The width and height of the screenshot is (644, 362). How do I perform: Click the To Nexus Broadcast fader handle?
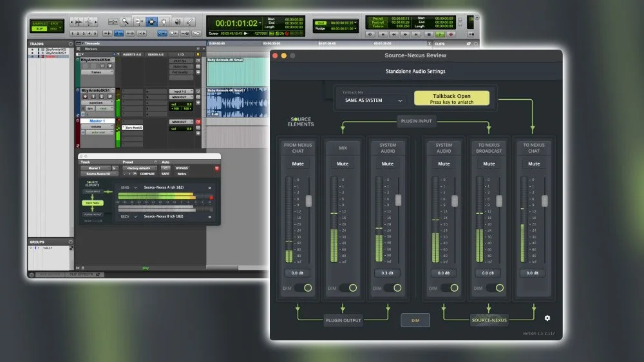click(499, 200)
